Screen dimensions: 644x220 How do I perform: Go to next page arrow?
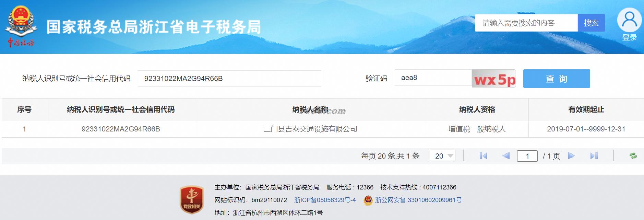(x=571, y=156)
